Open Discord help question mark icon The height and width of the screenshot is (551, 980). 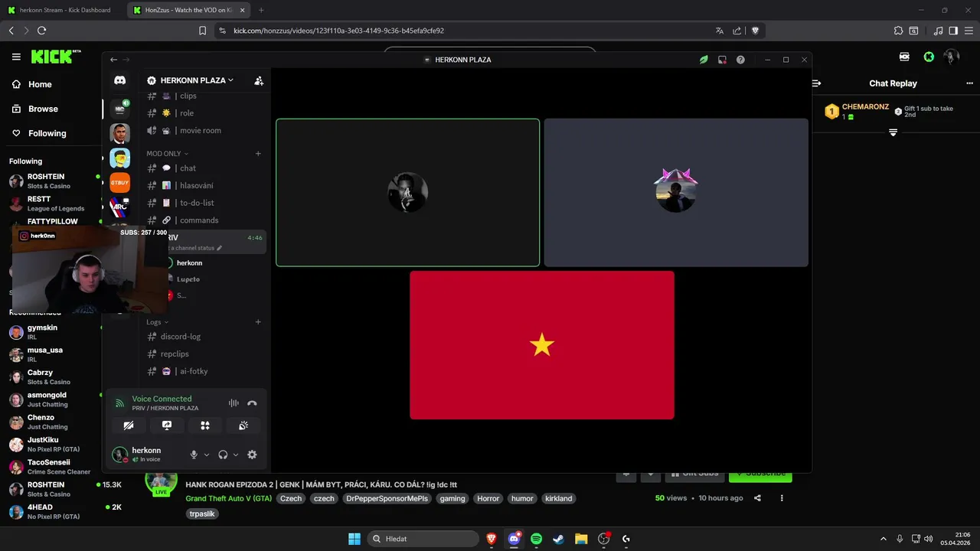pos(740,60)
